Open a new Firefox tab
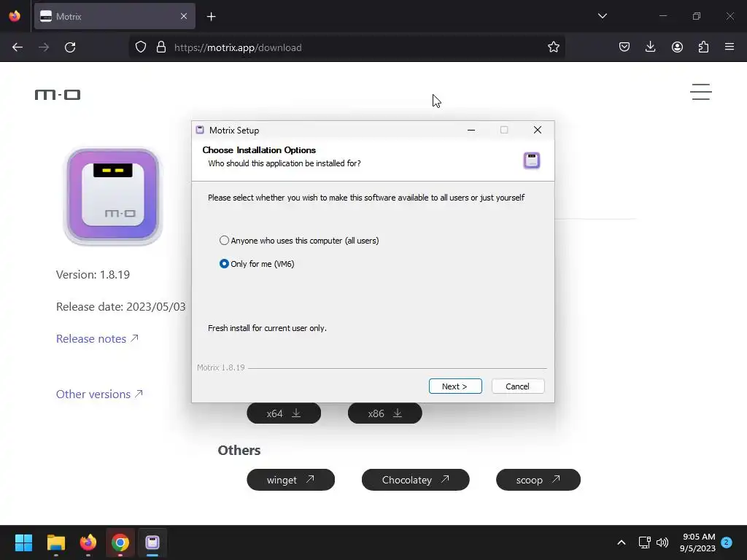Viewport: 747px width, 560px height. tap(212, 17)
